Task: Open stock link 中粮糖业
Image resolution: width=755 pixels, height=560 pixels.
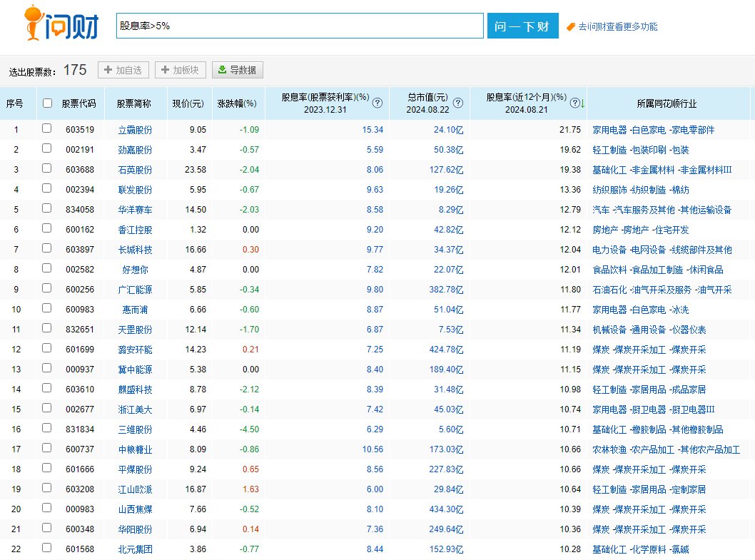Action: tap(136, 449)
